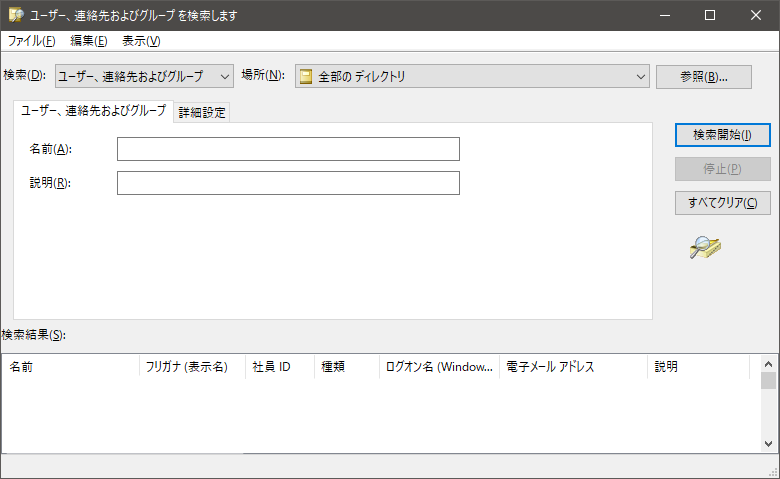Sort results by 名前 column header
The width and height of the screenshot is (780, 479).
click(x=71, y=367)
